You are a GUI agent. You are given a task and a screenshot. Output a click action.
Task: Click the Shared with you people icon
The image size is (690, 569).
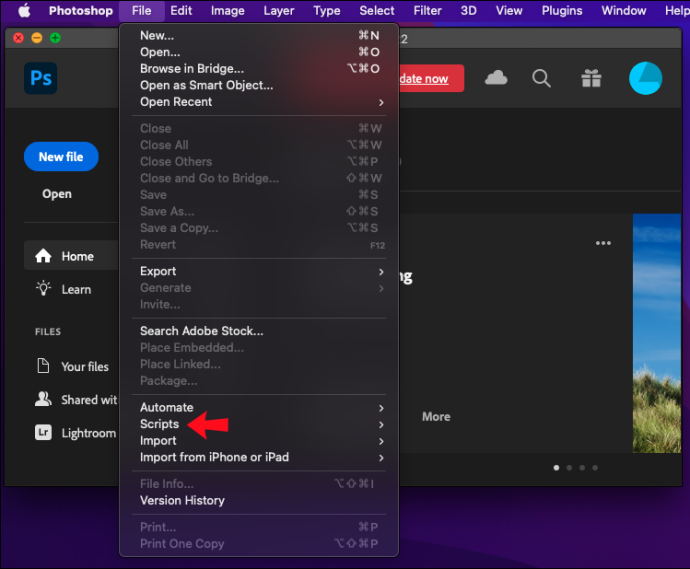click(x=43, y=399)
